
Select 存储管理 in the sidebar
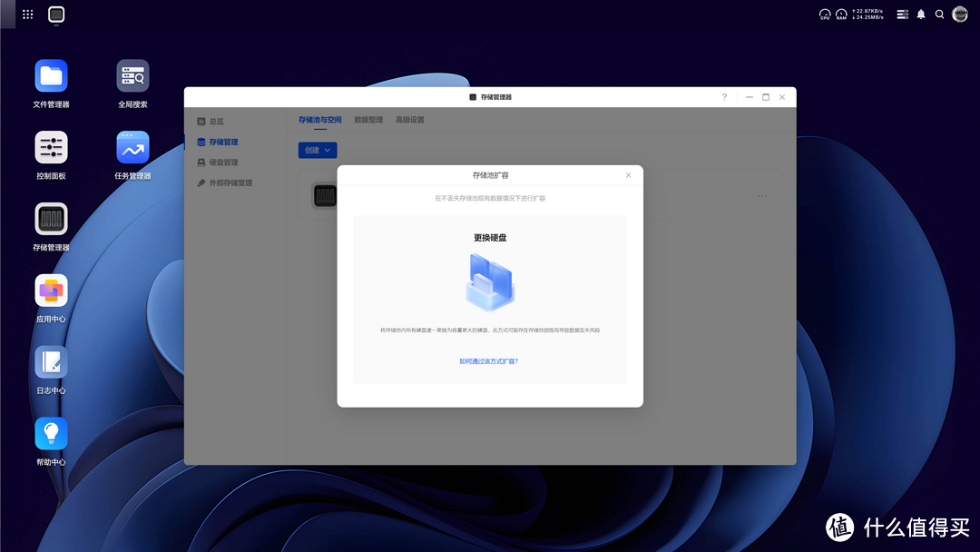click(x=218, y=142)
